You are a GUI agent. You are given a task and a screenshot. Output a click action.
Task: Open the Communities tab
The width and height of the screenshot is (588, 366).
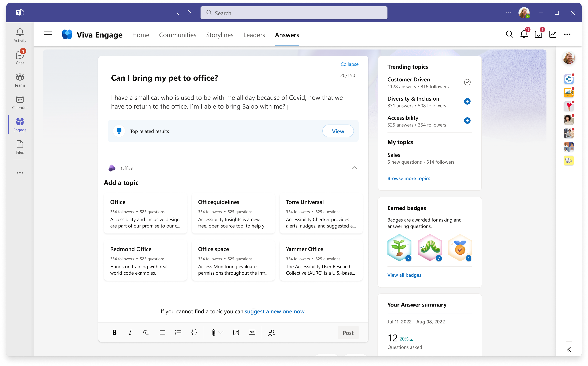click(x=178, y=35)
